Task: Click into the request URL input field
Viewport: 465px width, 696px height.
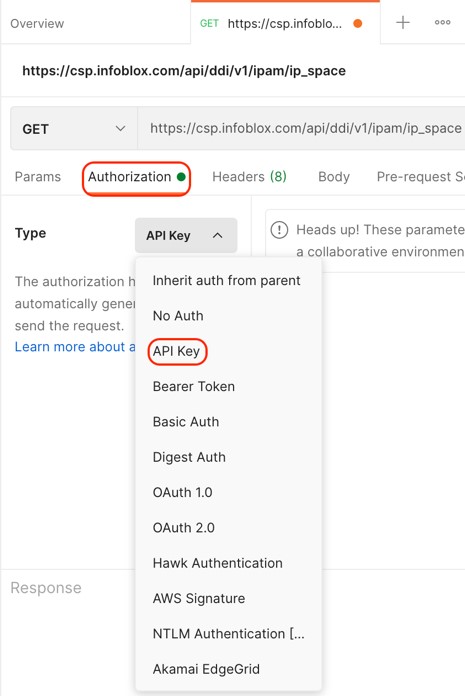Action: 302,129
